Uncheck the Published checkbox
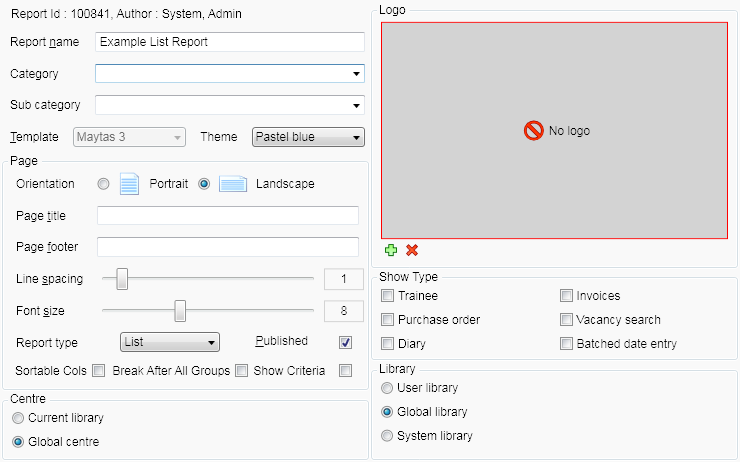The image size is (740, 462). [x=345, y=342]
